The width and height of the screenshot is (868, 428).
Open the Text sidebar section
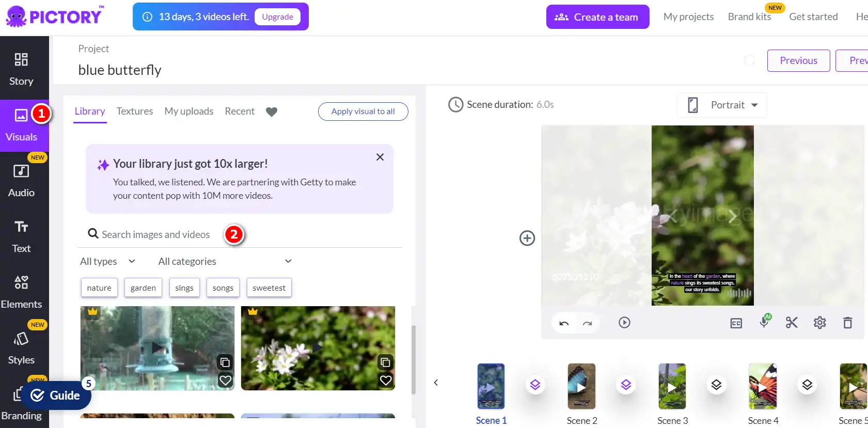21,236
